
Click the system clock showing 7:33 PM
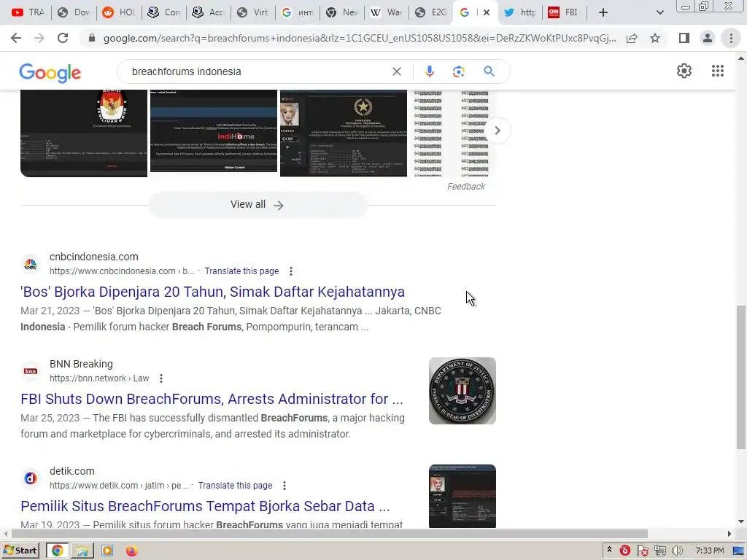tap(710, 551)
